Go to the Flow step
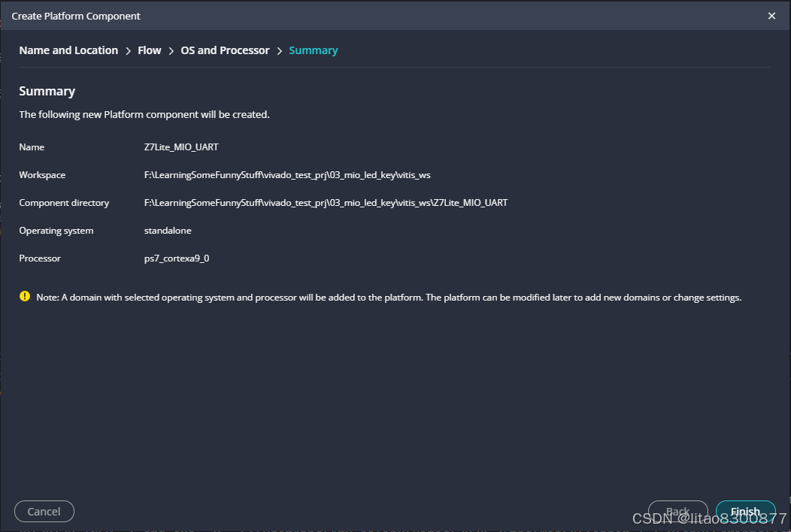The width and height of the screenshot is (791, 532). pyautogui.click(x=150, y=50)
